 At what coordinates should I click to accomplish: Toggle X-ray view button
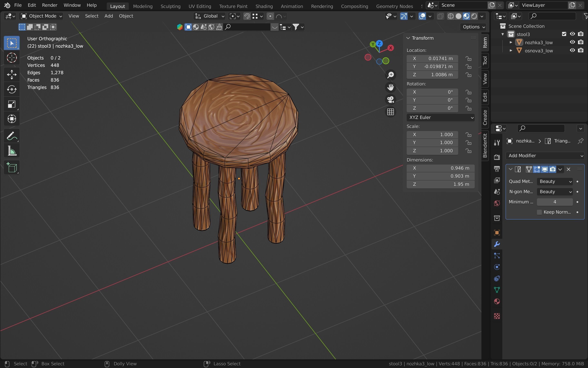[x=440, y=16]
